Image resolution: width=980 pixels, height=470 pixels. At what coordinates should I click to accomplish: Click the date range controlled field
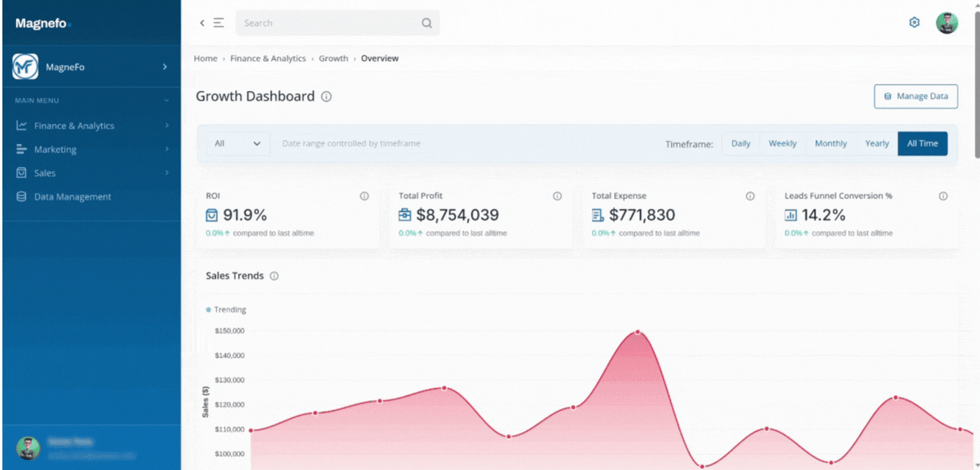[351, 143]
